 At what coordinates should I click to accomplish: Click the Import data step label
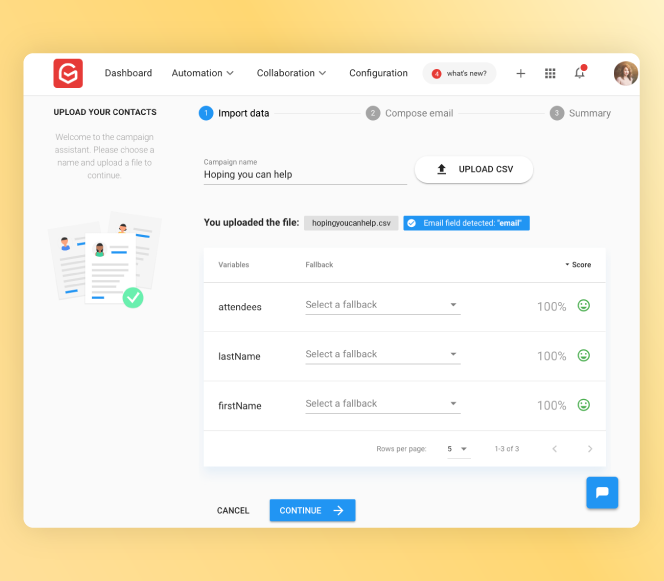point(243,113)
